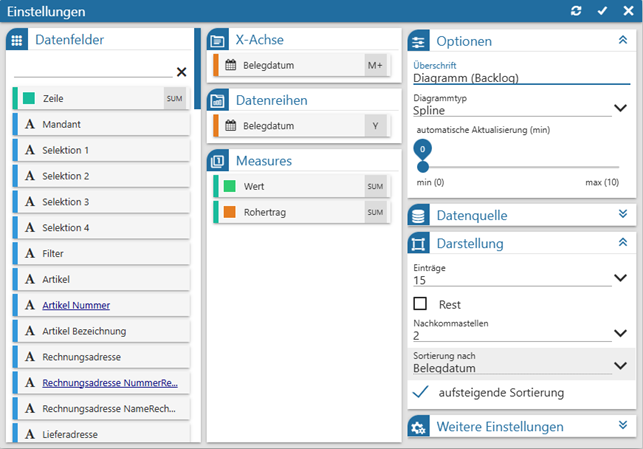Open the Einträge dropdown
The width and height of the screenshot is (643, 449).
click(620, 278)
